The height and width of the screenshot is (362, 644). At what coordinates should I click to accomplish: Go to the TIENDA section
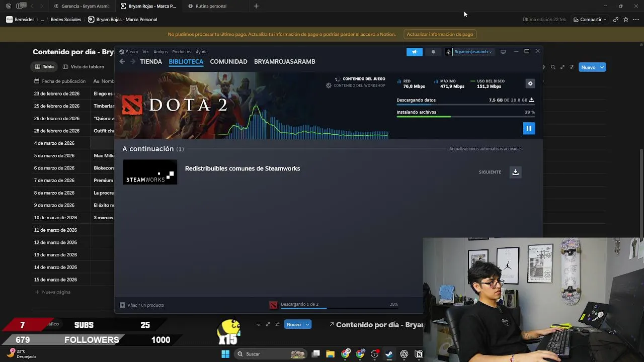(151, 61)
